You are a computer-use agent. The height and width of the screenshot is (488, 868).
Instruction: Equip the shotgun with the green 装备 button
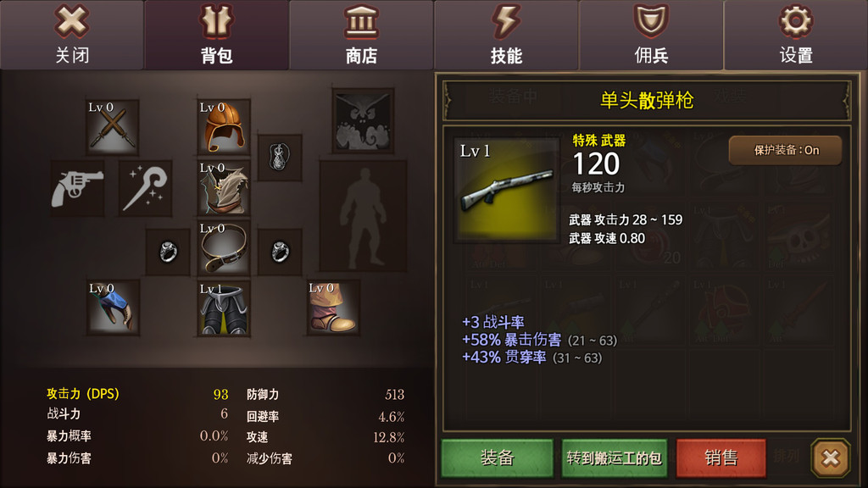pos(497,457)
